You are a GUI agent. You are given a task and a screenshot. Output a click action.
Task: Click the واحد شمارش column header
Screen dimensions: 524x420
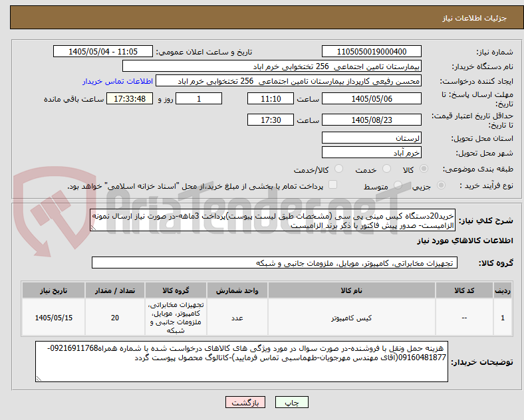point(237,290)
